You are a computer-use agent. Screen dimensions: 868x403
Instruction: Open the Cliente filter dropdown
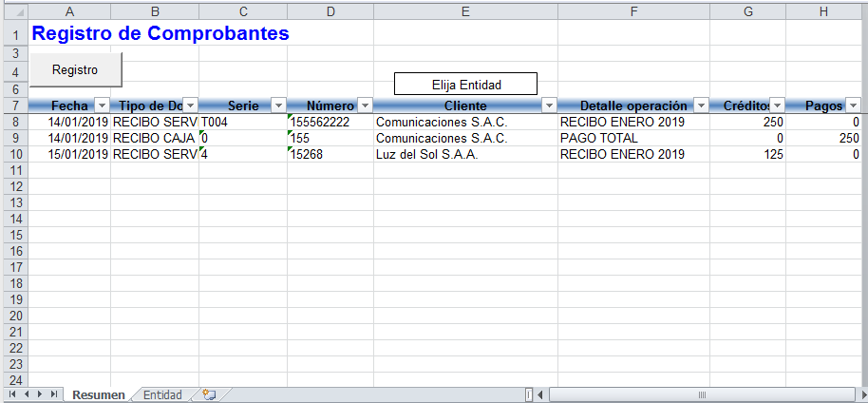(548, 106)
